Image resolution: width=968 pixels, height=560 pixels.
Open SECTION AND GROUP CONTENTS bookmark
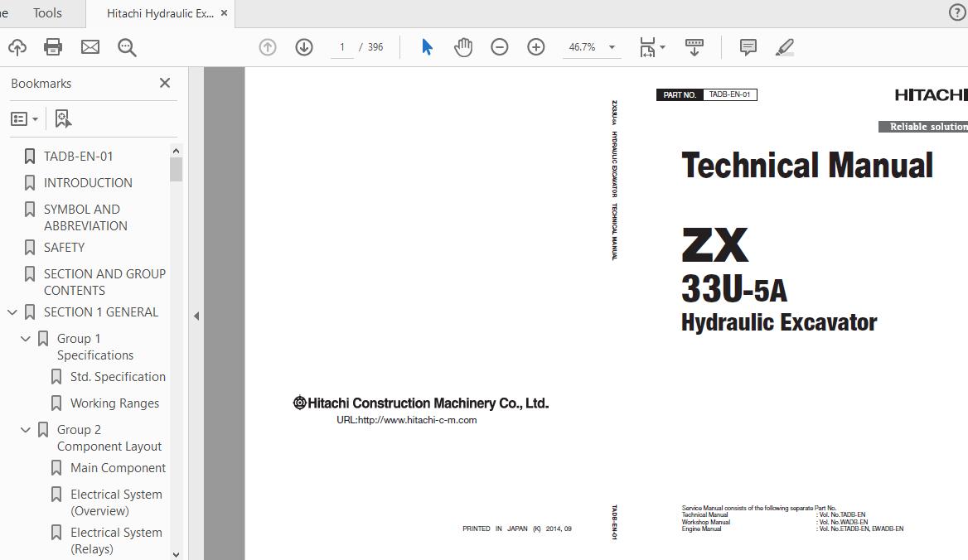click(x=105, y=282)
